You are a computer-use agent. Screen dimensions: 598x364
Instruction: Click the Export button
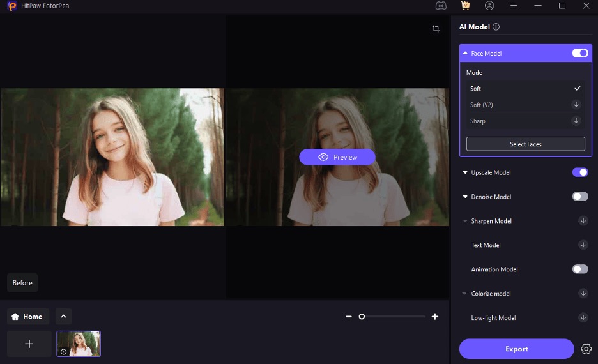coord(516,349)
